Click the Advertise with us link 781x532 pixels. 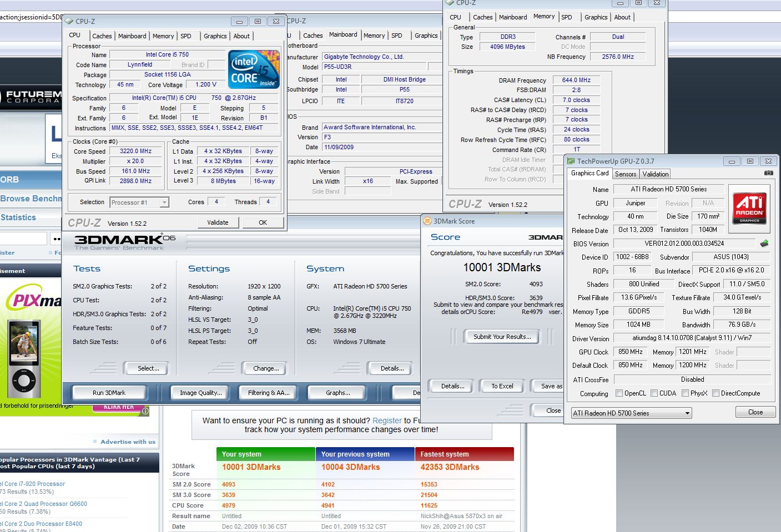pyautogui.click(x=128, y=442)
